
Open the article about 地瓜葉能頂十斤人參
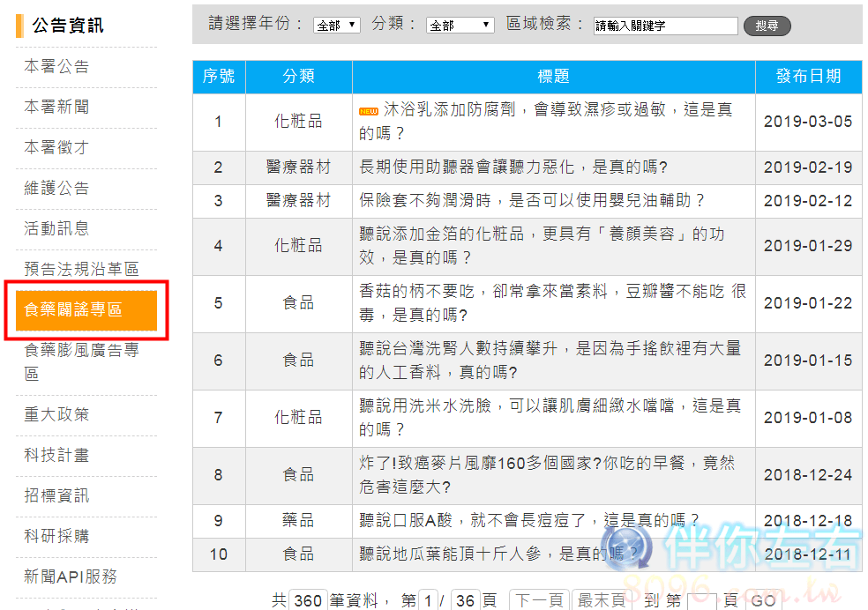pyautogui.click(x=498, y=554)
